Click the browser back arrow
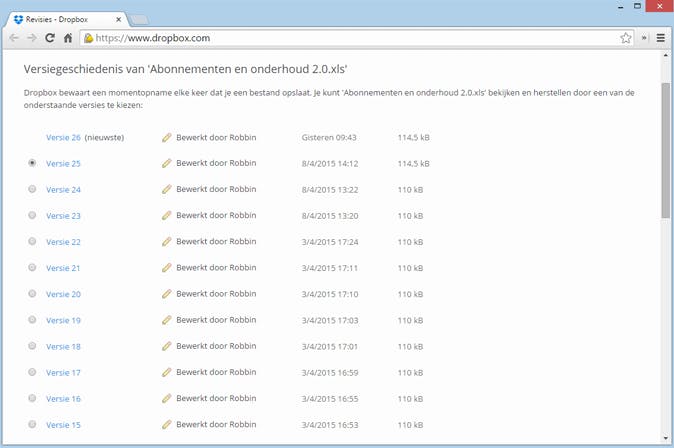The height and width of the screenshot is (448, 674). [x=14, y=38]
